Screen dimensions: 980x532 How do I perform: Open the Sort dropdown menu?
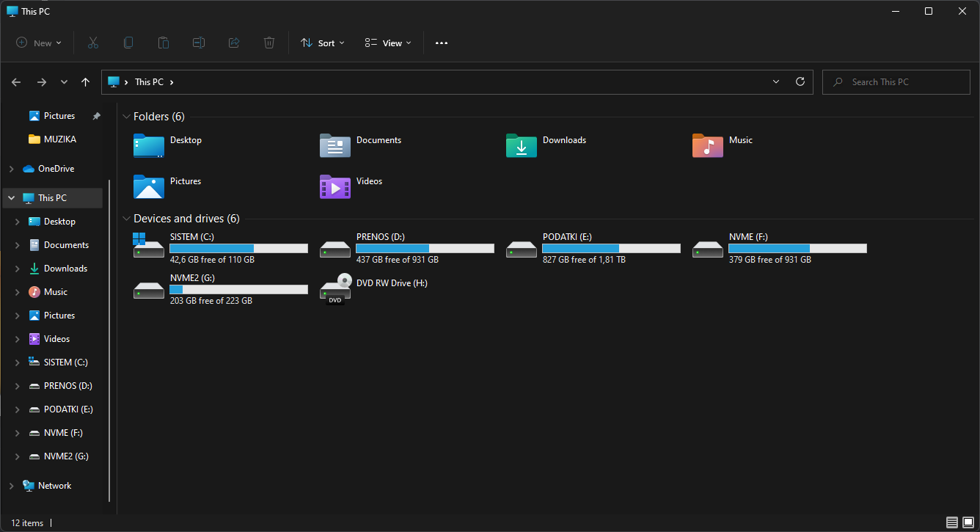[x=323, y=43]
